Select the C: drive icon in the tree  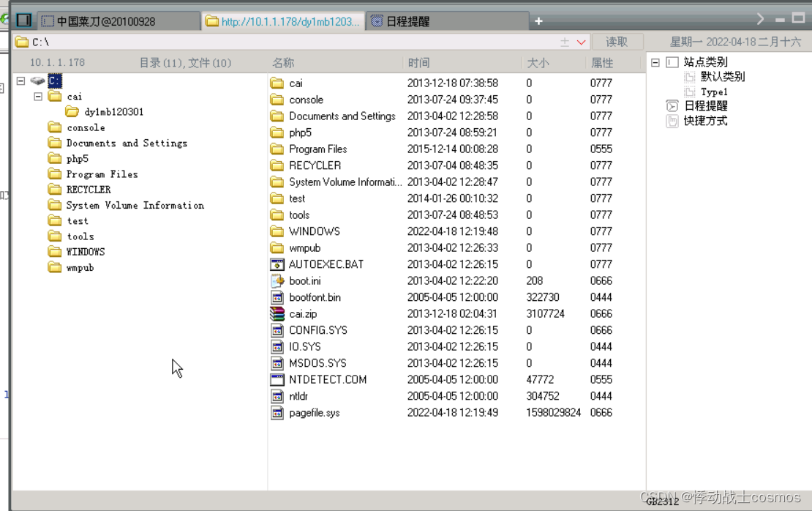tap(37, 81)
